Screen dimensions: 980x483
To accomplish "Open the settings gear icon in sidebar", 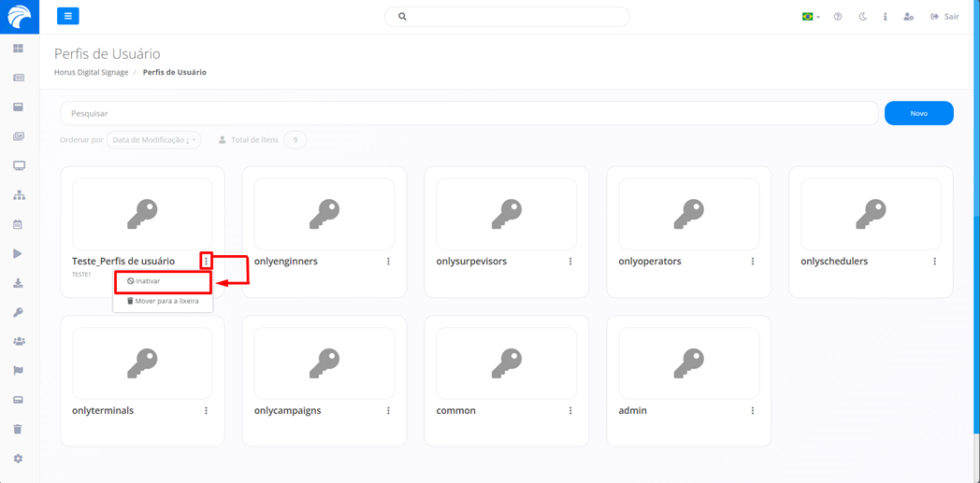I will pyautogui.click(x=18, y=459).
